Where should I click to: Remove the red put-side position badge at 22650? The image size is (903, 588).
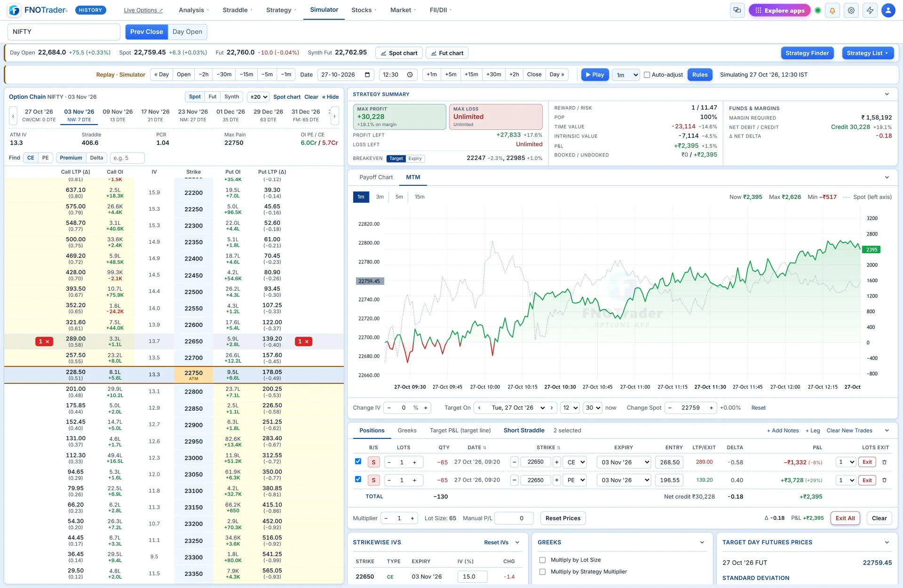pos(303,342)
